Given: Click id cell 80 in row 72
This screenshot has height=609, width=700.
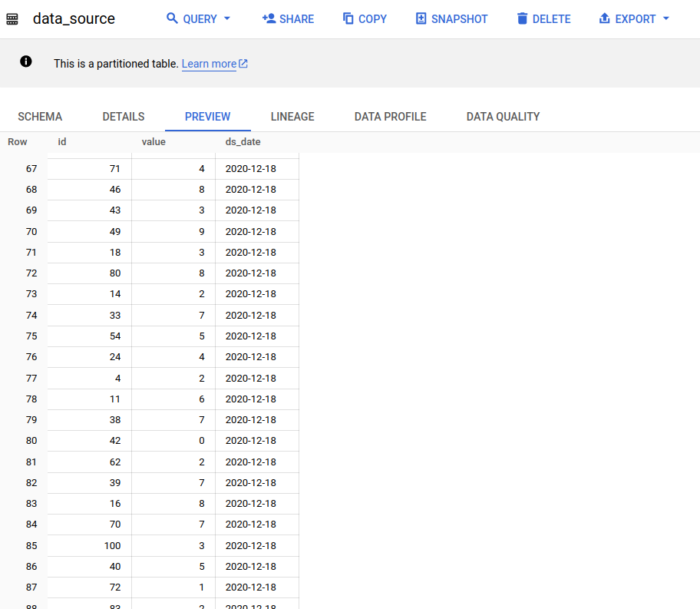Looking at the screenshot, I should (90, 273).
